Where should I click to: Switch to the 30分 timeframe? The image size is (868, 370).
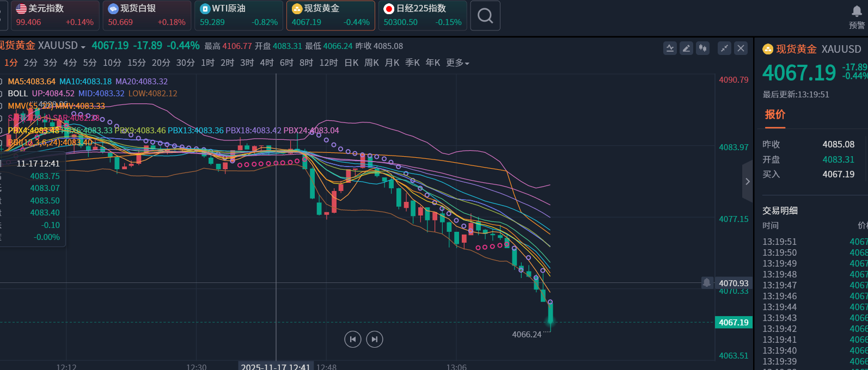pos(185,63)
